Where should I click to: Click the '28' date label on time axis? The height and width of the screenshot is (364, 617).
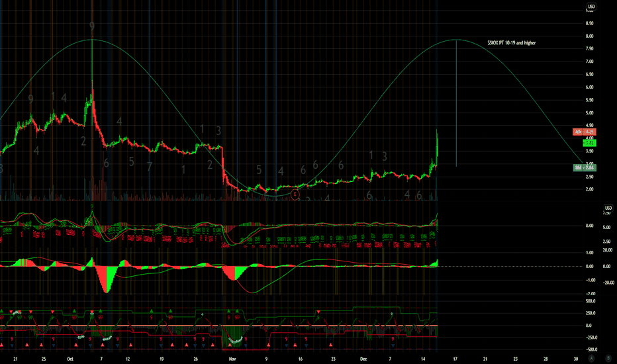tap(546, 359)
